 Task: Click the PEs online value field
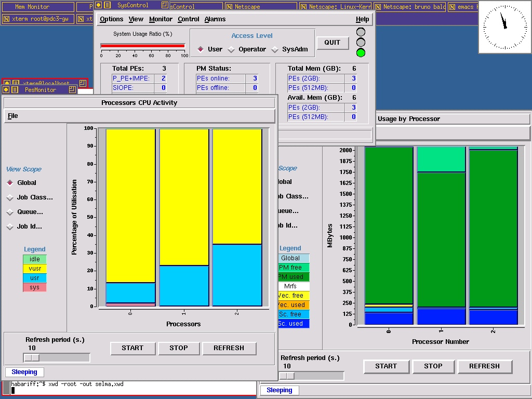[x=251, y=78]
